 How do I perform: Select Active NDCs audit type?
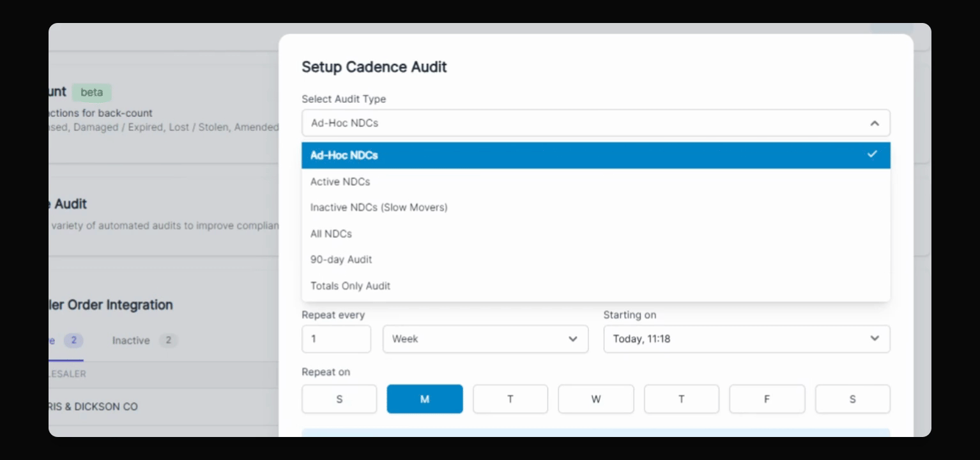tap(595, 181)
